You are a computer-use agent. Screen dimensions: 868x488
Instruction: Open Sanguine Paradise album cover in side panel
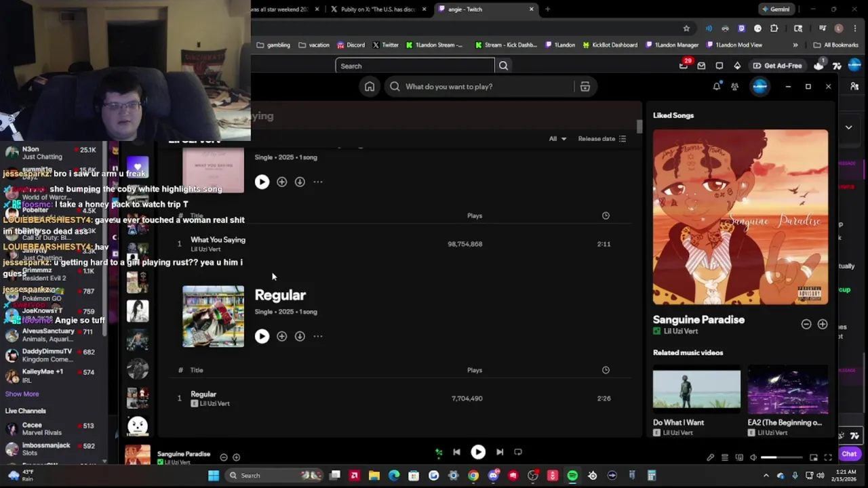tap(741, 217)
